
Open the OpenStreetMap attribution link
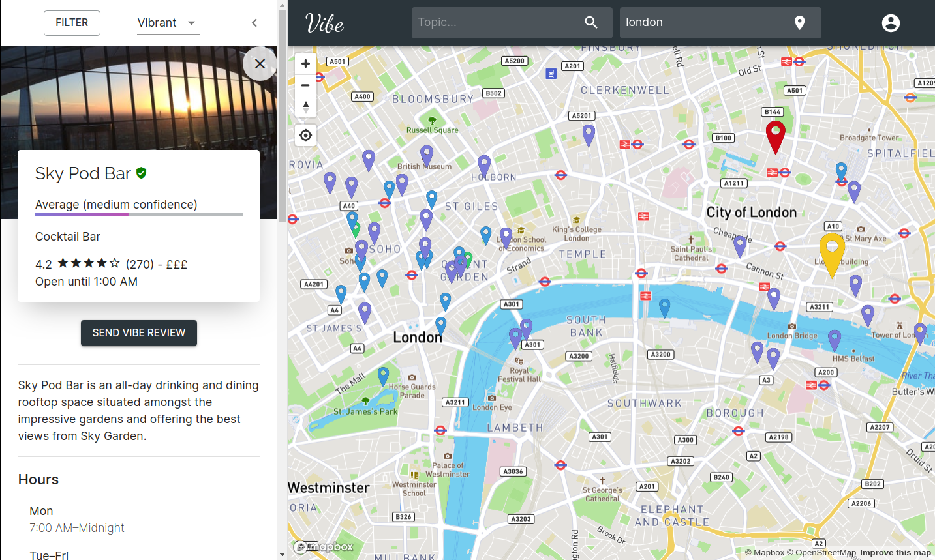pos(821,553)
